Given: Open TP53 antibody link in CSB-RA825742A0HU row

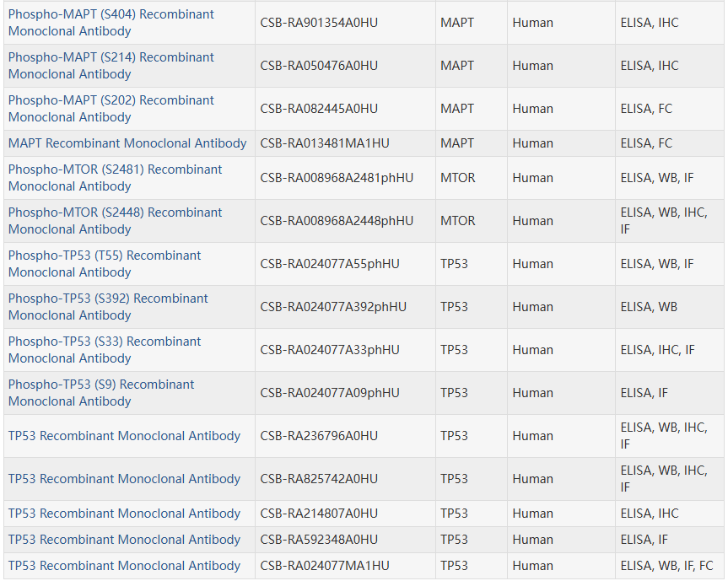Looking at the screenshot, I should coord(124,479).
